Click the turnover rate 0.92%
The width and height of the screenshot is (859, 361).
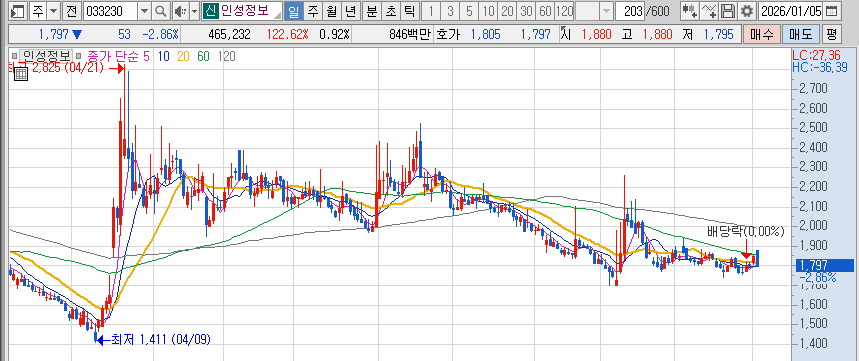334,35
